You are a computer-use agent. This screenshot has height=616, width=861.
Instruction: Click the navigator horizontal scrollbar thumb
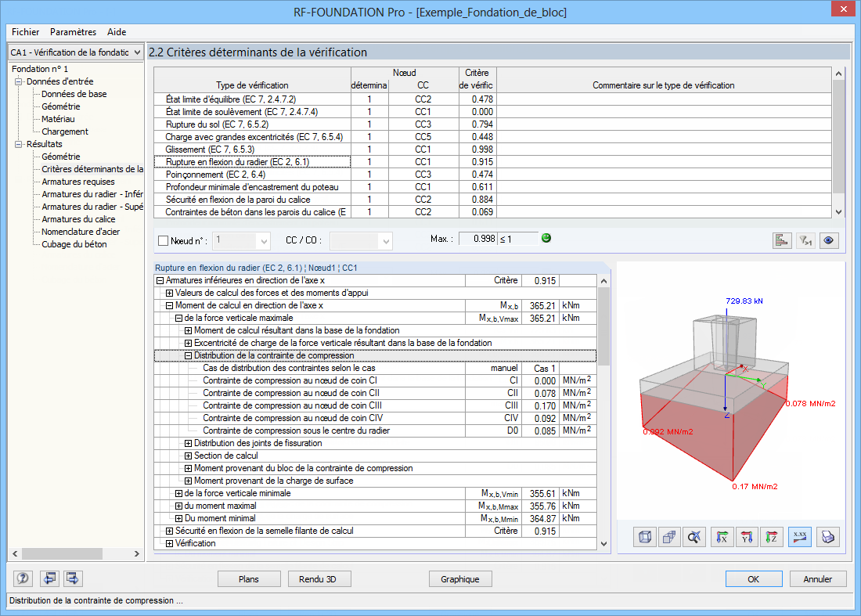(62, 554)
